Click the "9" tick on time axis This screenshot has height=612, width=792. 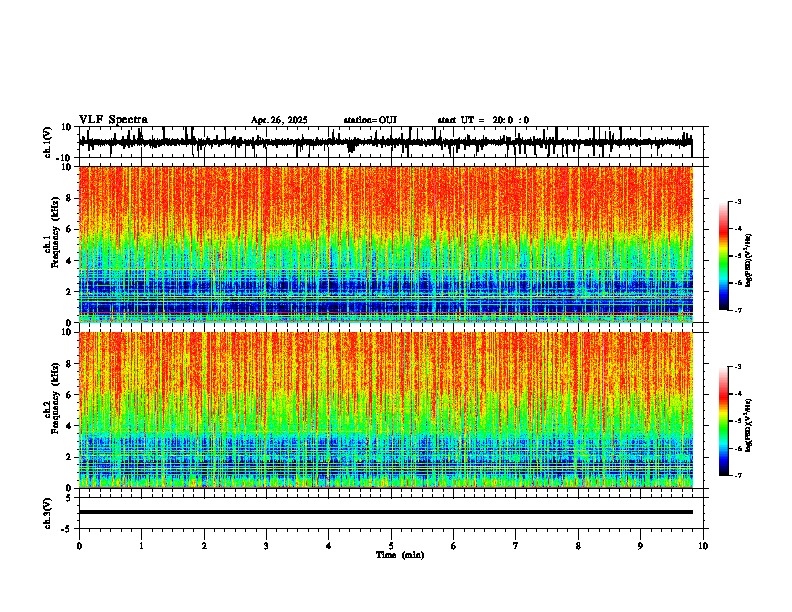640,546
